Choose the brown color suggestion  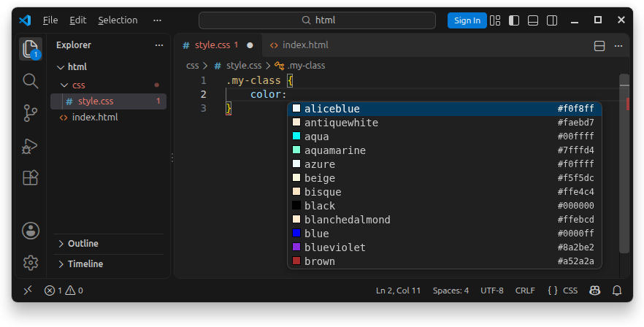tap(445, 261)
